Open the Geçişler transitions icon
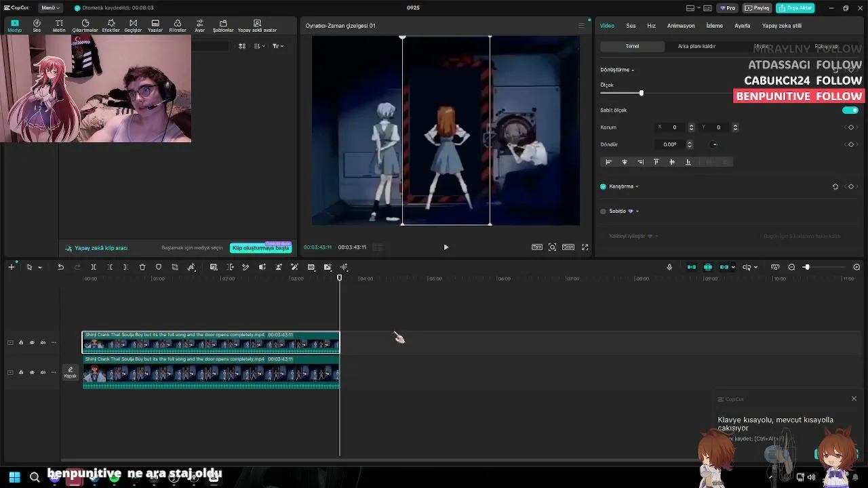Viewport: 868px width, 488px height. 133,26
